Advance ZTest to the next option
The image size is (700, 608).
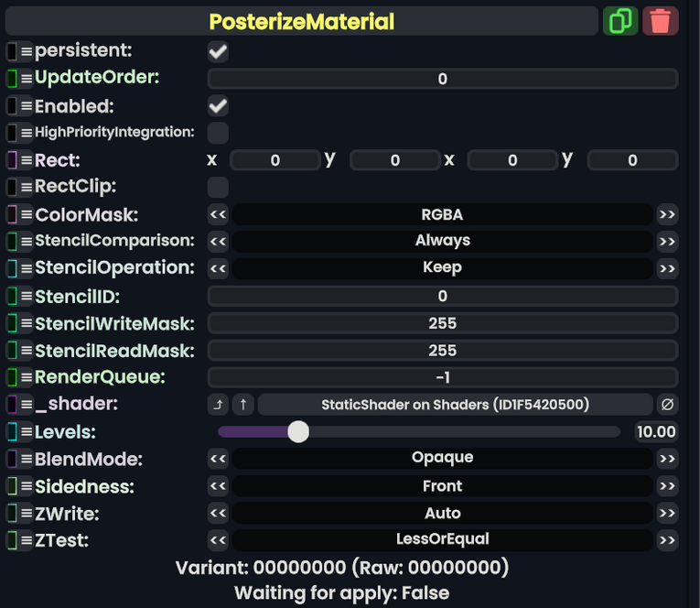click(667, 540)
